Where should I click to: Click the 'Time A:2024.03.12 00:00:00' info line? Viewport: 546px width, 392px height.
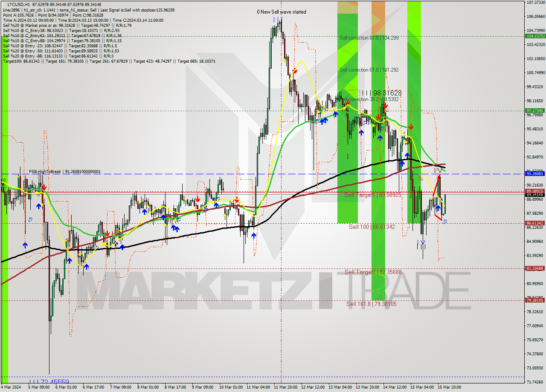(83, 20)
